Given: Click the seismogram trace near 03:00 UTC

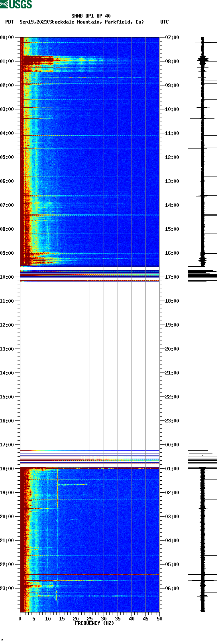Looking at the screenshot, I should (203, 517).
